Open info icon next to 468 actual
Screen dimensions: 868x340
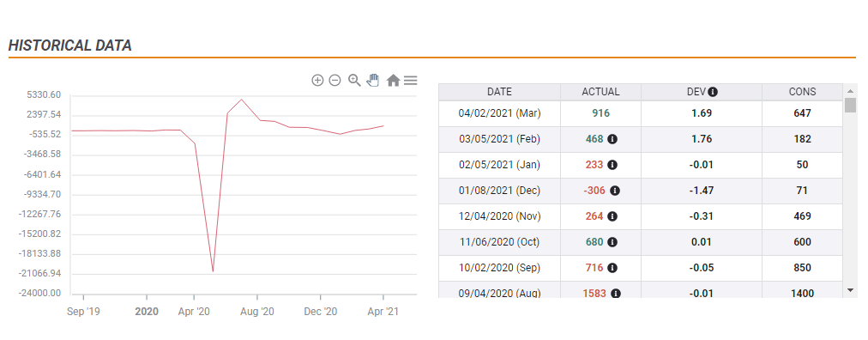(x=612, y=139)
